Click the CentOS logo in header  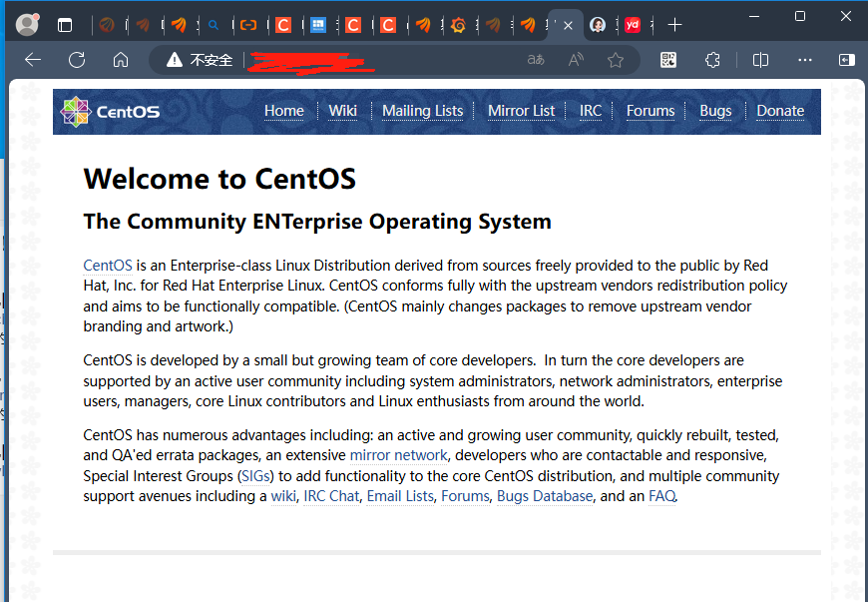pos(110,112)
